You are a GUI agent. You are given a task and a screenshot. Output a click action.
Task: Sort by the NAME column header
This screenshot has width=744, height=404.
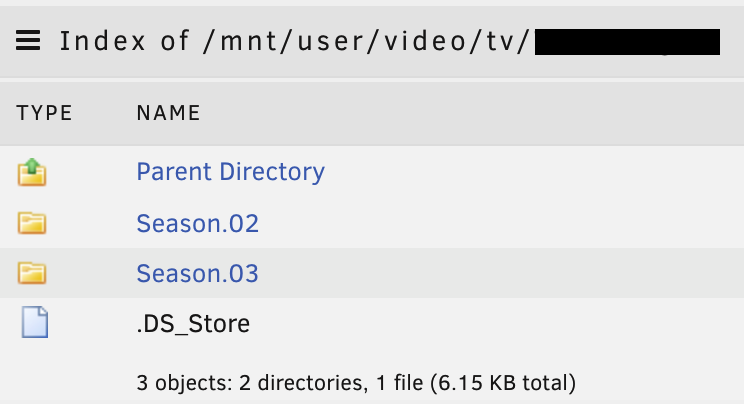pos(168,113)
